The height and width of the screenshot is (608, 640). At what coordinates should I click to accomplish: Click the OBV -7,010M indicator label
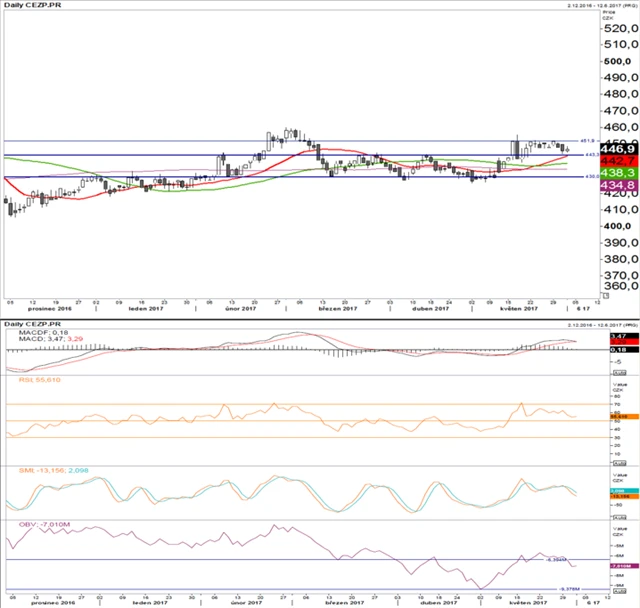(x=42, y=523)
